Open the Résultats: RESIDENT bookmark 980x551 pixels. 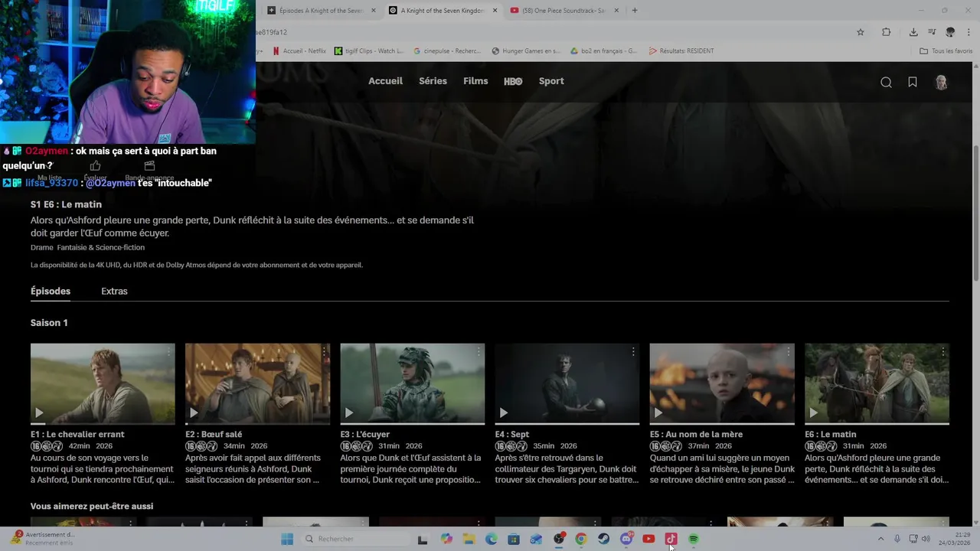click(x=681, y=51)
